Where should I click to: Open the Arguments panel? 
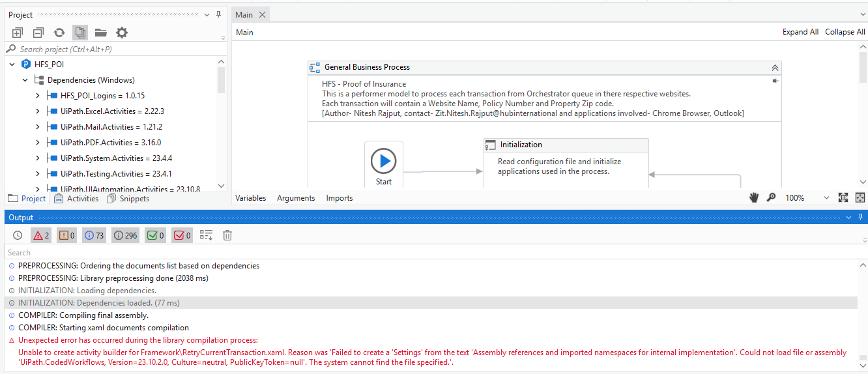coord(296,198)
